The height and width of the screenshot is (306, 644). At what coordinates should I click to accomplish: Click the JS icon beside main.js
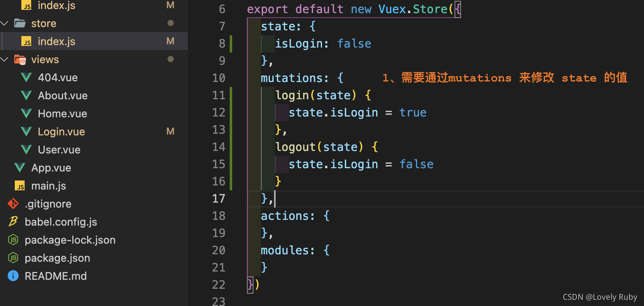coord(20,186)
